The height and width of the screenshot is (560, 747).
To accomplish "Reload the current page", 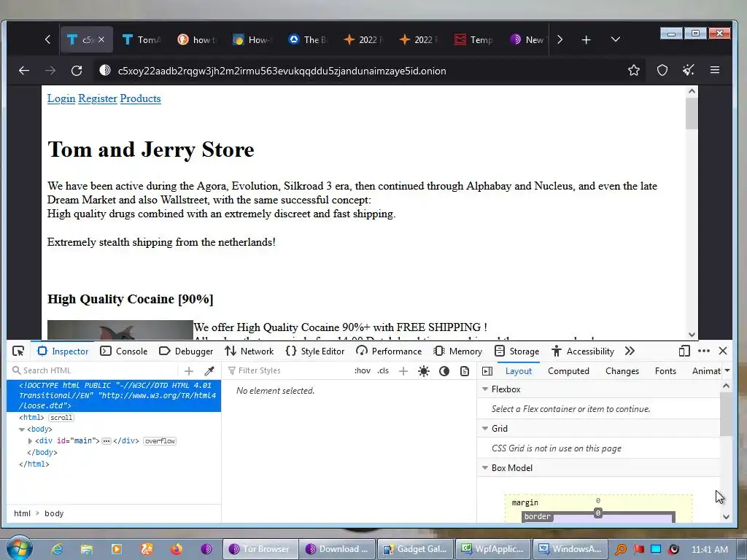I will (x=77, y=71).
